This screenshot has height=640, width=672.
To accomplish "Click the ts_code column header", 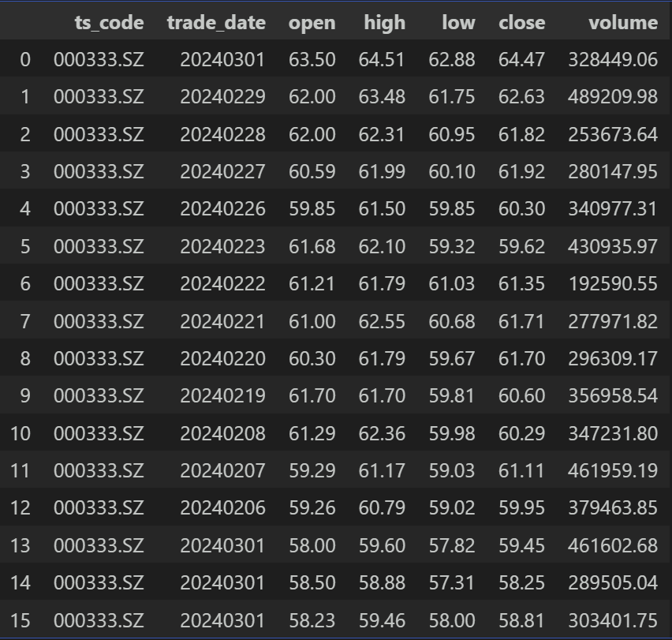I will point(109,23).
